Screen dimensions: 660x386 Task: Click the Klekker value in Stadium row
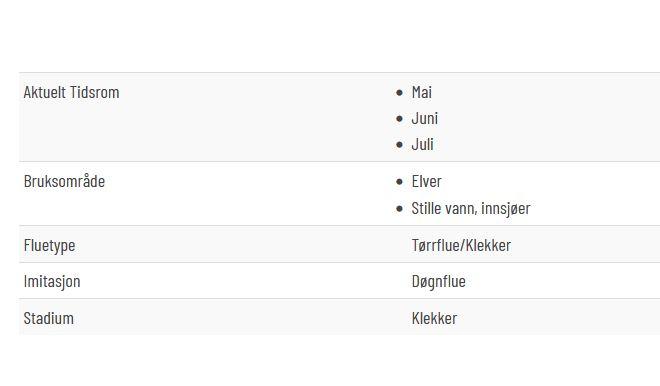coord(434,318)
